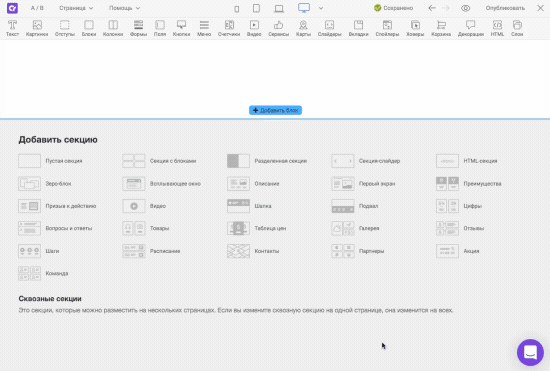Open the Спойлеры toolbar tool
The height and width of the screenshot is (371, 550).
(x=387, y=28)
